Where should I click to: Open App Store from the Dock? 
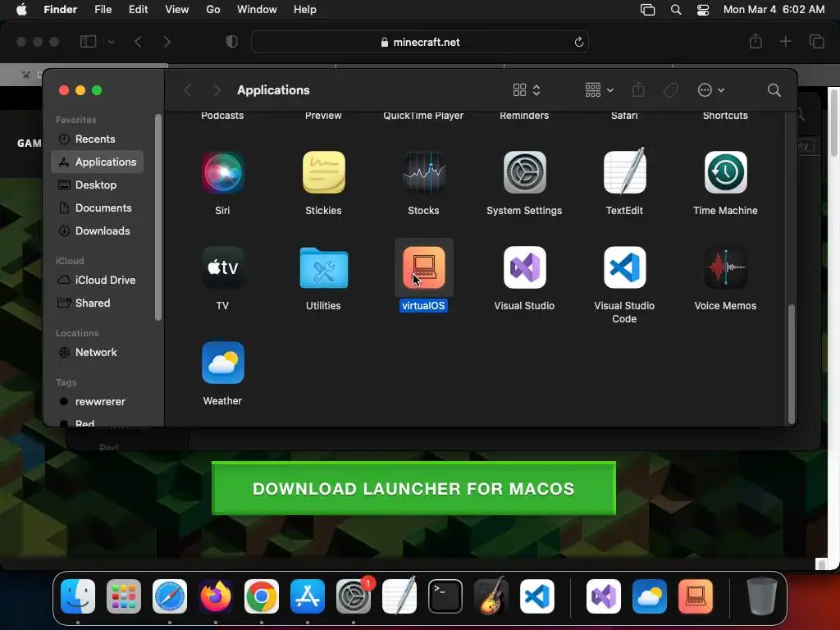coord(308,596)
